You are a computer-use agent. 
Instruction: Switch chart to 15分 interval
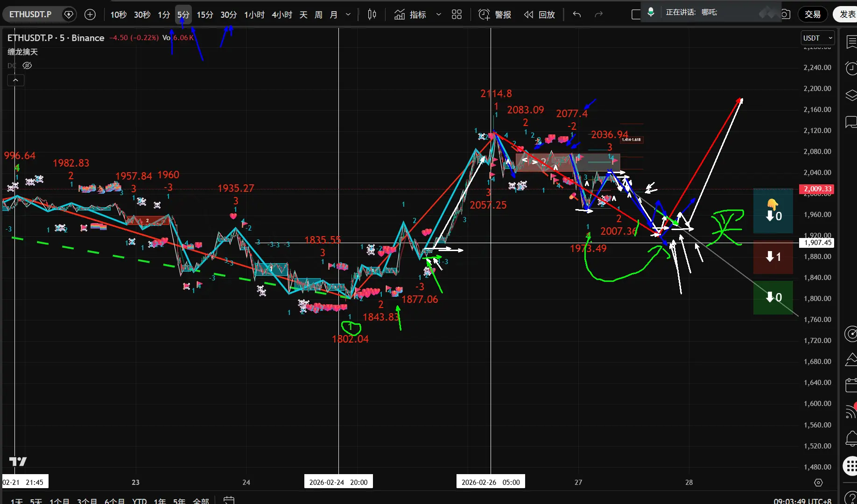205,15
